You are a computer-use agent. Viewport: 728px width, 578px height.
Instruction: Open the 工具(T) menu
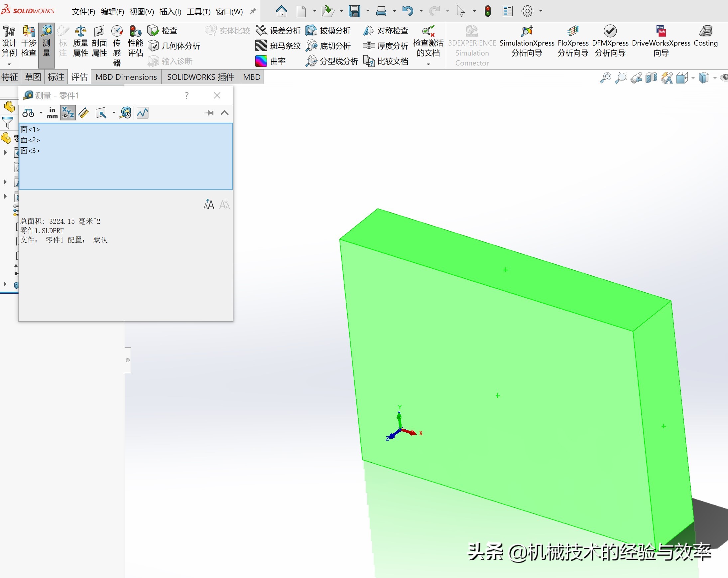(x=198, y=12)
